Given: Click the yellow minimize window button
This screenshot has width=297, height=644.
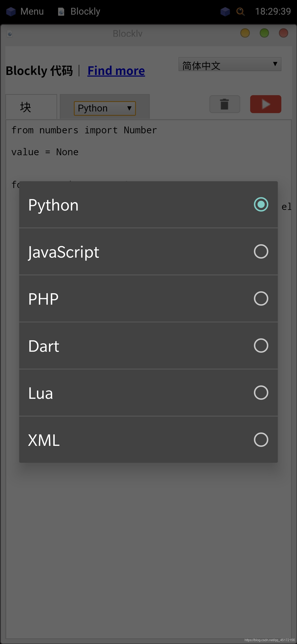Looking at the screenshot, I should [x=245, y=33].
